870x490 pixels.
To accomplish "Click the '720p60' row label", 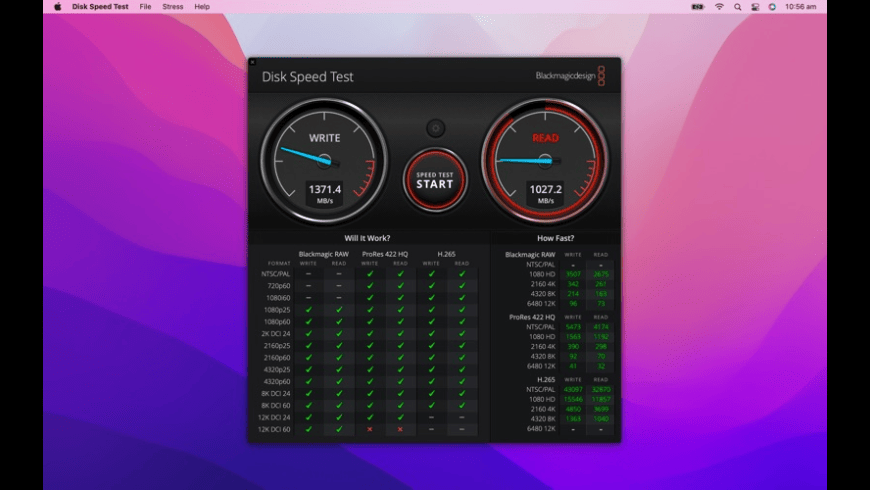I will point(279,286).
